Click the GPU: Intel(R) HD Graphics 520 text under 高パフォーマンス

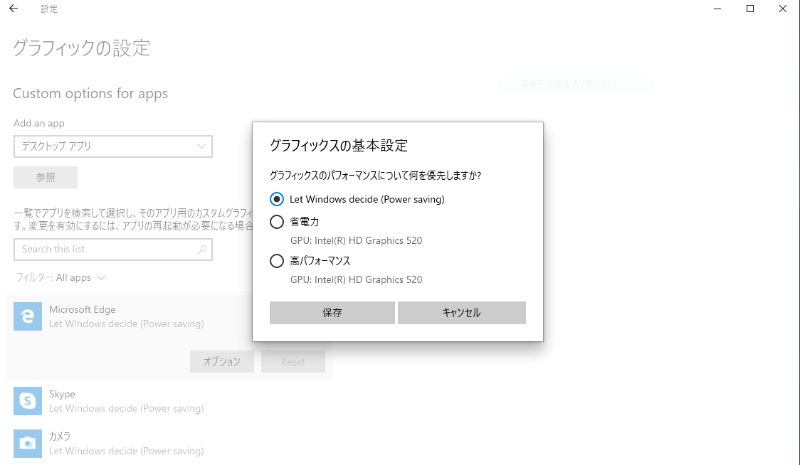tap(356, 280)
